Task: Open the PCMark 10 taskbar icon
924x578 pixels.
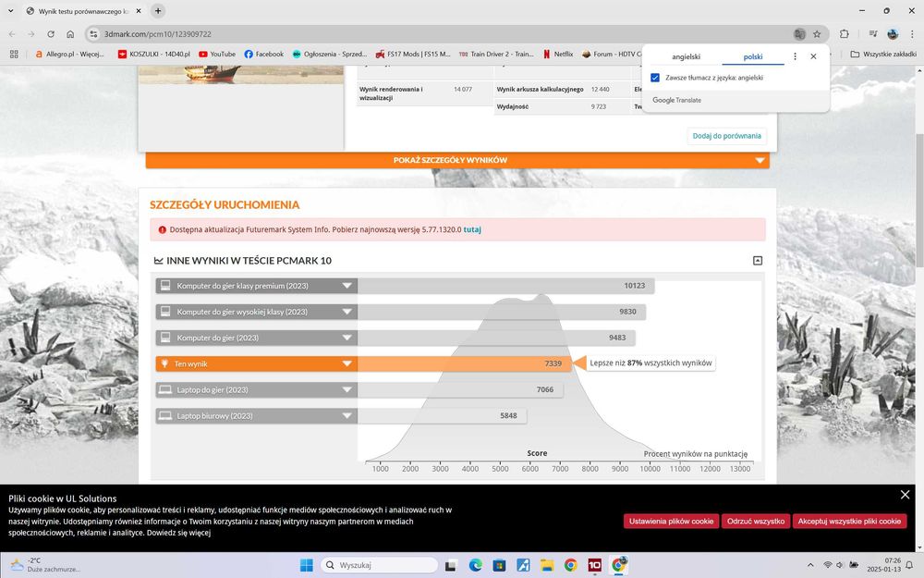Action: pyautogui.click(x=594, y=565)
